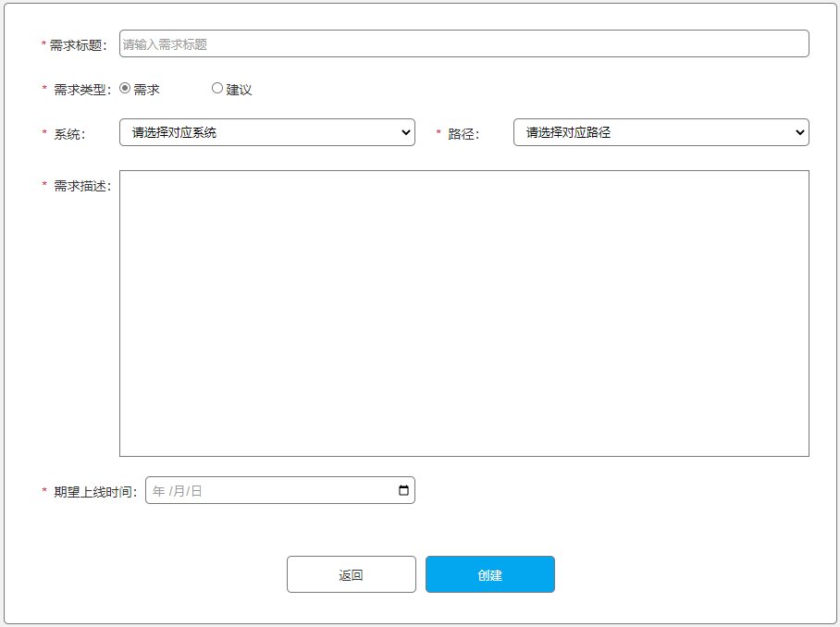Click the 建议 text beside the second radio
Image resolution: width=840 pixels, height=627 pixels.
click(x=240, y=90)
